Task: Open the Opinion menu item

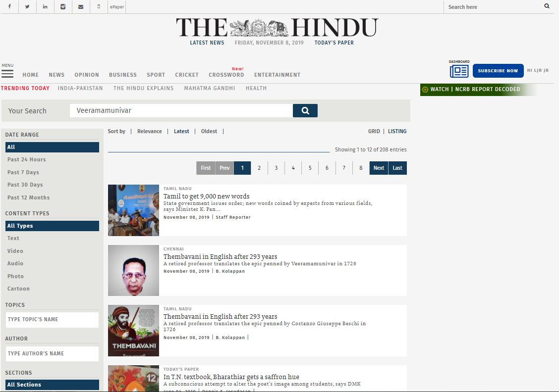Action: point(87,75)
